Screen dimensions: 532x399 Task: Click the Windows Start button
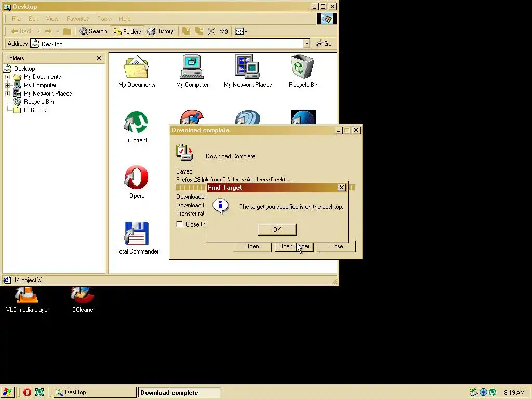pyautogui.click(x=7, y=392)
